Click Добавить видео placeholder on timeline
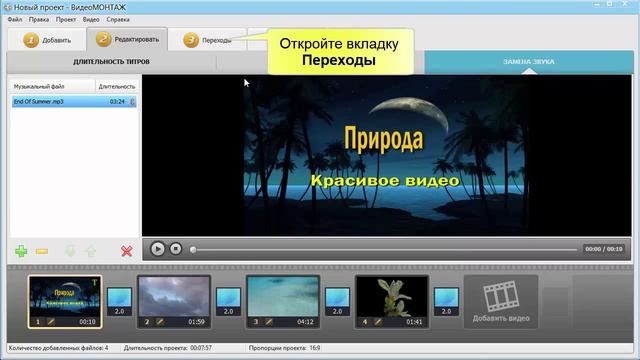Image resolution: width=640 pixels, height=360 pixels. click(x=501, y=302)
